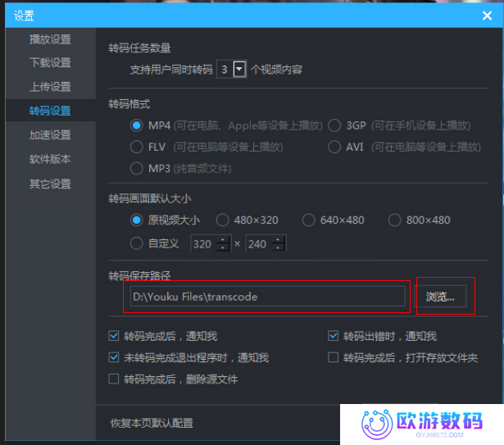Click the custom width field showing 320

[x=203, y=243]
